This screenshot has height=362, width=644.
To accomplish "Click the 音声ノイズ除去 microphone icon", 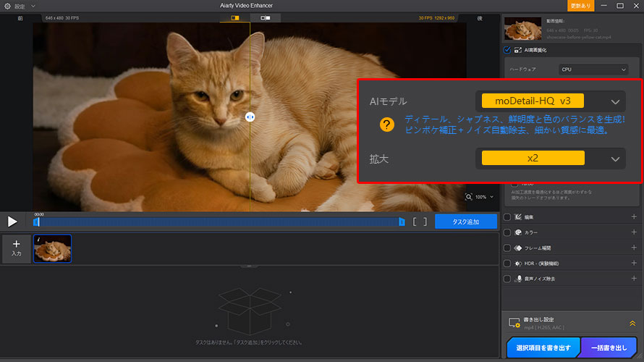I will pos(519,279).
